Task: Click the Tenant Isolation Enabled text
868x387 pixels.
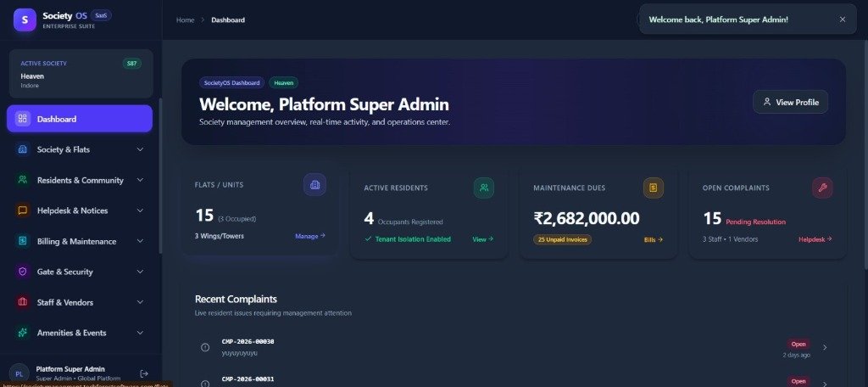Action: coord(413,239)
